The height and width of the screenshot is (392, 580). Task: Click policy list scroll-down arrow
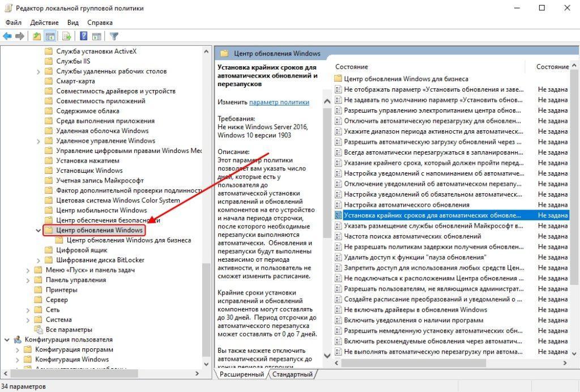[x=574, y=353]
